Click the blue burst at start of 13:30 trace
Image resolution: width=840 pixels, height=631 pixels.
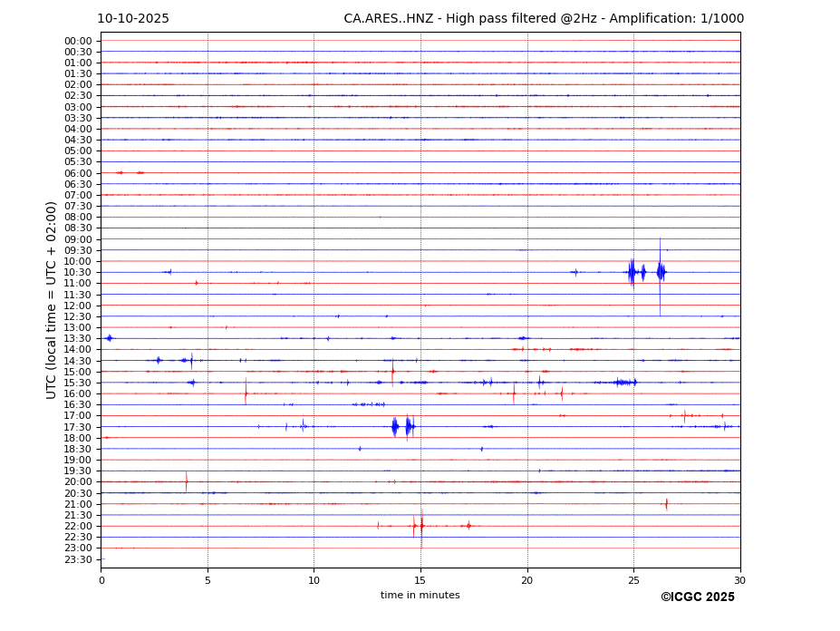pyautogui.click(x=109, y=338)
